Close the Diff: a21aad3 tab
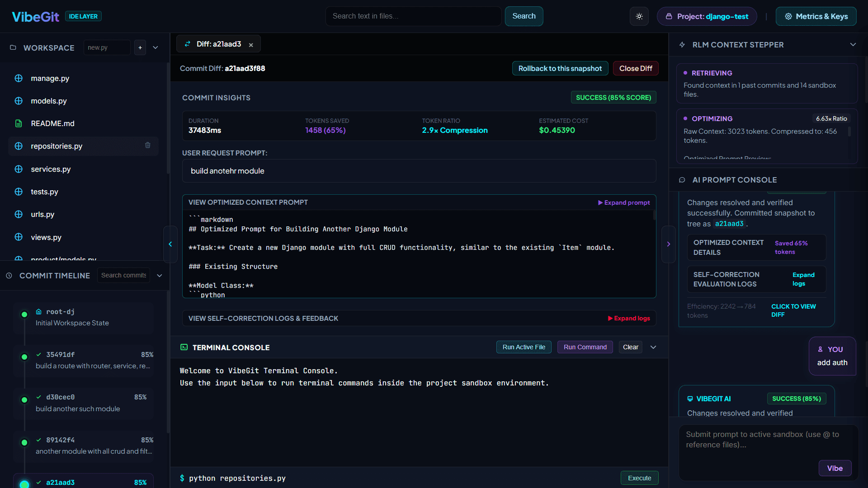868x488 pixels. tap(251, 45)
